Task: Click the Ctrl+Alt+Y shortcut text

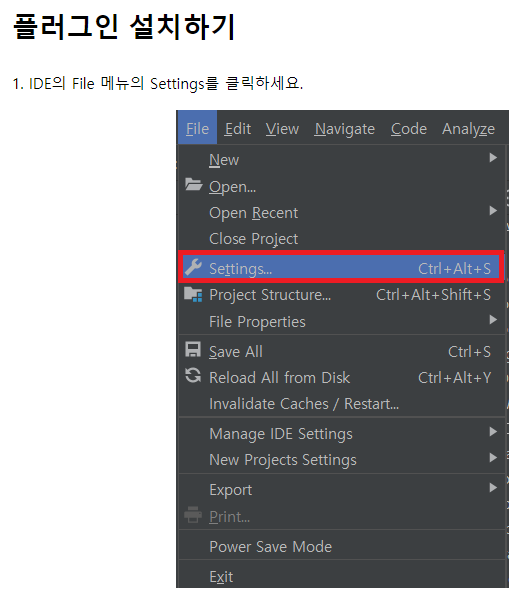Action: click(454, 378)
